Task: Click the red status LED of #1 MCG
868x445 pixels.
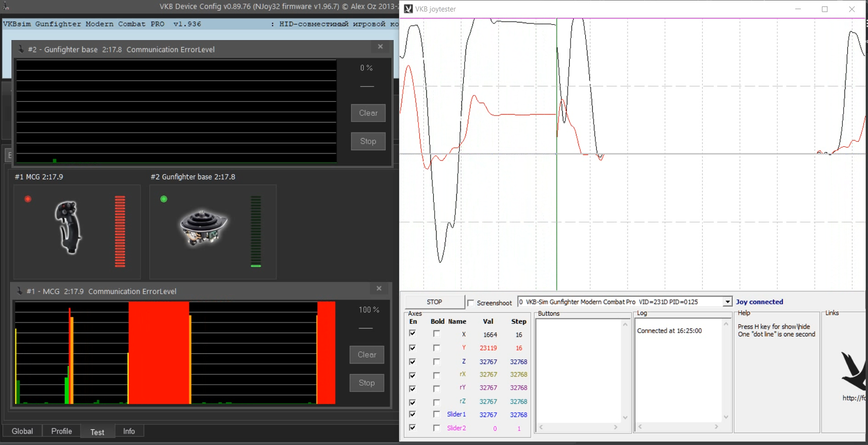Action: pos(28,199)
